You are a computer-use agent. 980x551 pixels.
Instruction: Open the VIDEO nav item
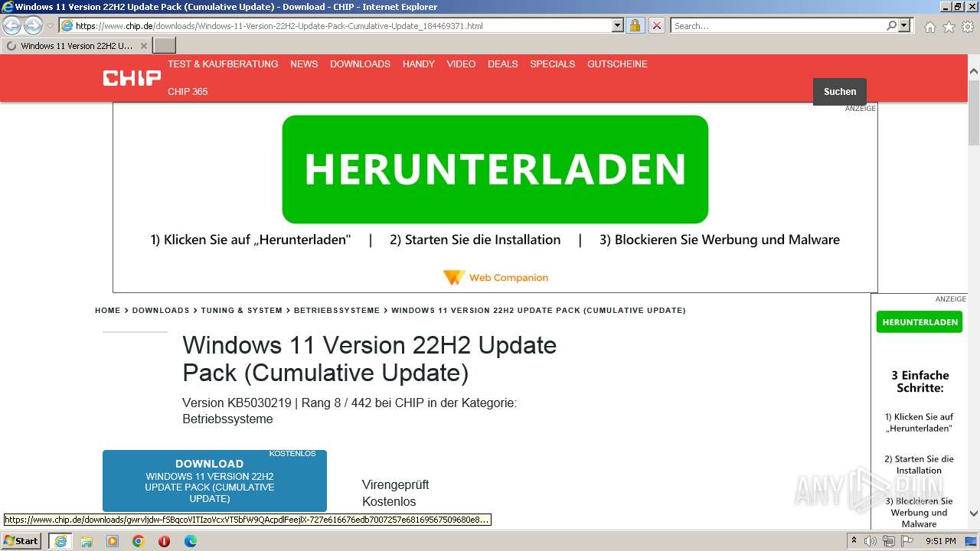(461, 64)
